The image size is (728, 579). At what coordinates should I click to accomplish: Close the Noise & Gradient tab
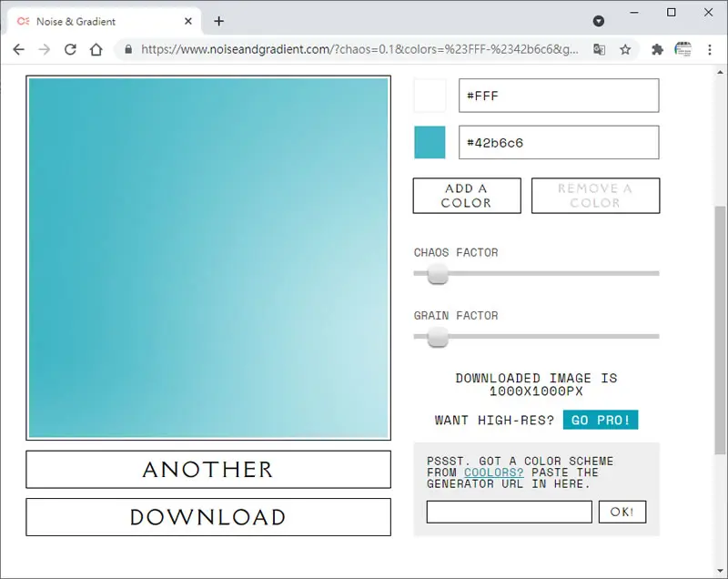(188, 21)
